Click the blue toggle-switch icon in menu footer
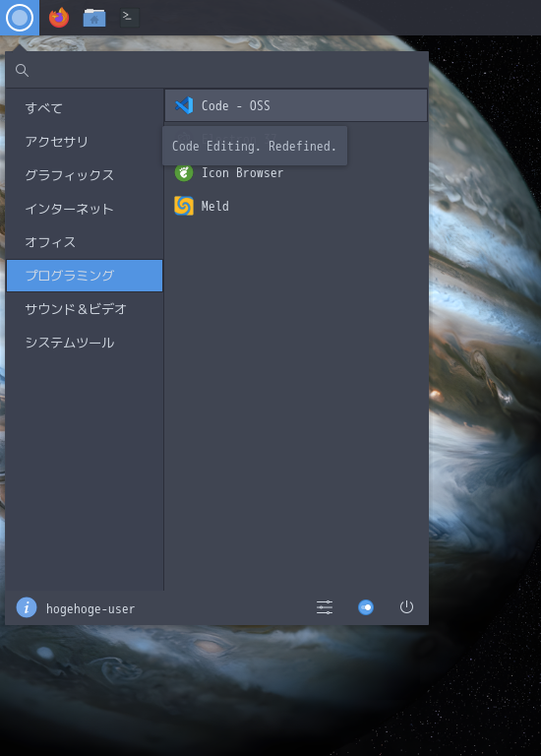 (x=366, y=607)
